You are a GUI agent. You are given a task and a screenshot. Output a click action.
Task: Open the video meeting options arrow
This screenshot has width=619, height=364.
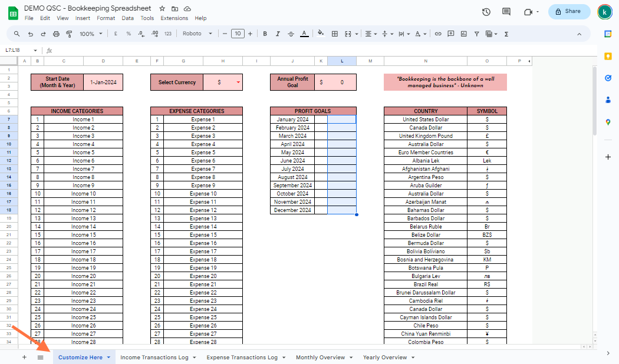(538, 12)
